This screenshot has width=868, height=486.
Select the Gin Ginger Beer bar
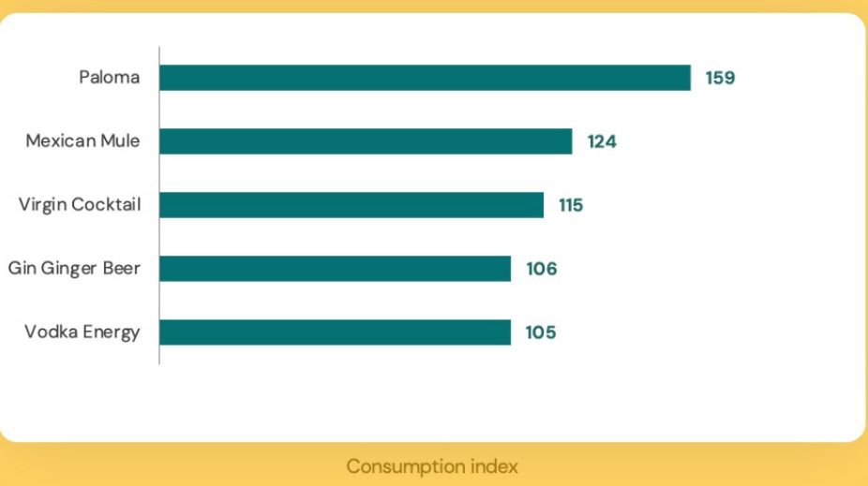tap(335, 269)
